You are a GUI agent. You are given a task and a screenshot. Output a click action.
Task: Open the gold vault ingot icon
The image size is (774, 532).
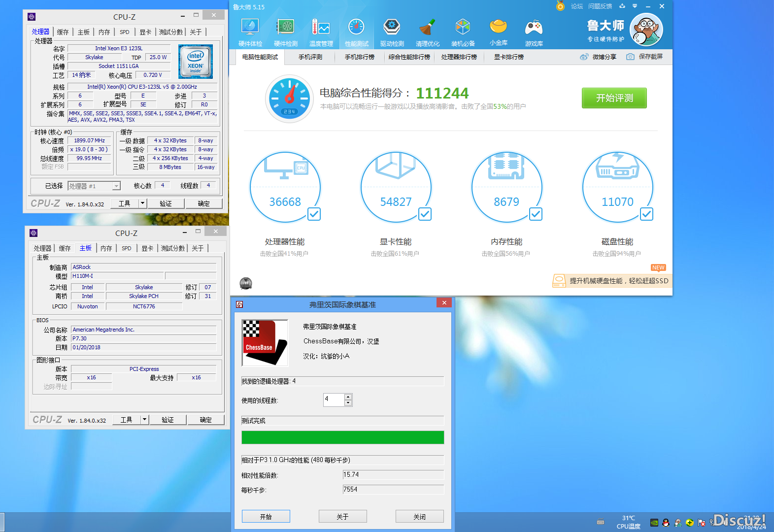pyautogui.click(x=499, y=26)
